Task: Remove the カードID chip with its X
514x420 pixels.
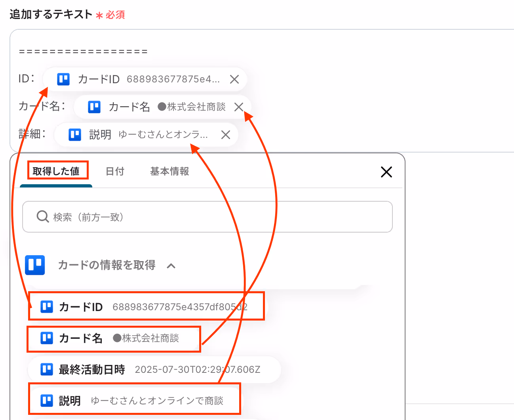Action: (234, 79)
